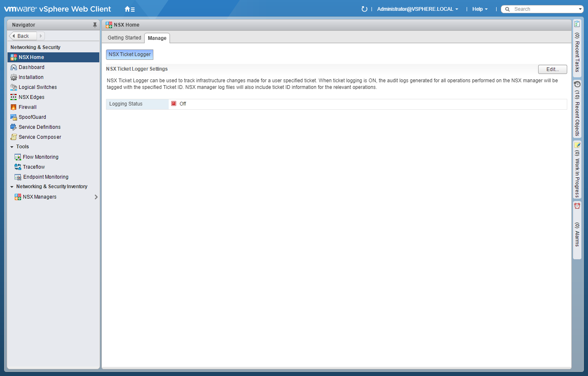588x376 pixels.
Task: Open the Alarms side panel icon
Action: pos(577,206)
